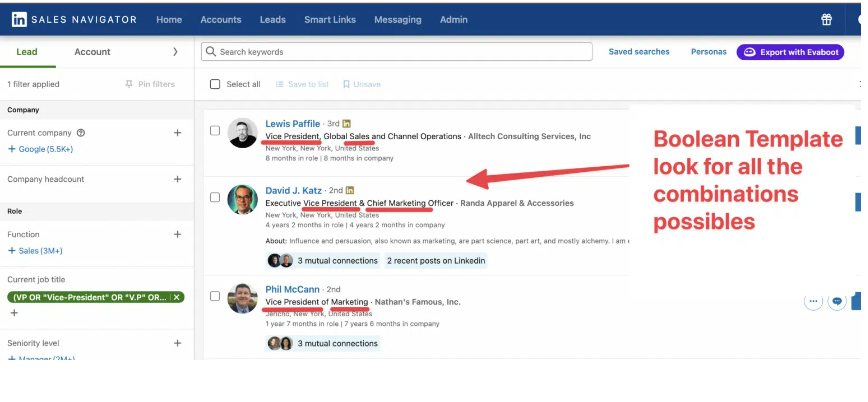Open the Leads menu item
868x402 pixels.
coord(273,19)
